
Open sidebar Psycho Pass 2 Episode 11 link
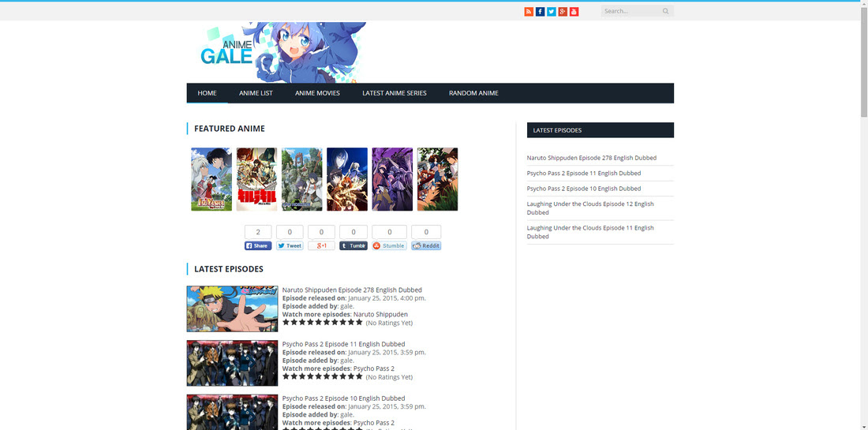584,174
